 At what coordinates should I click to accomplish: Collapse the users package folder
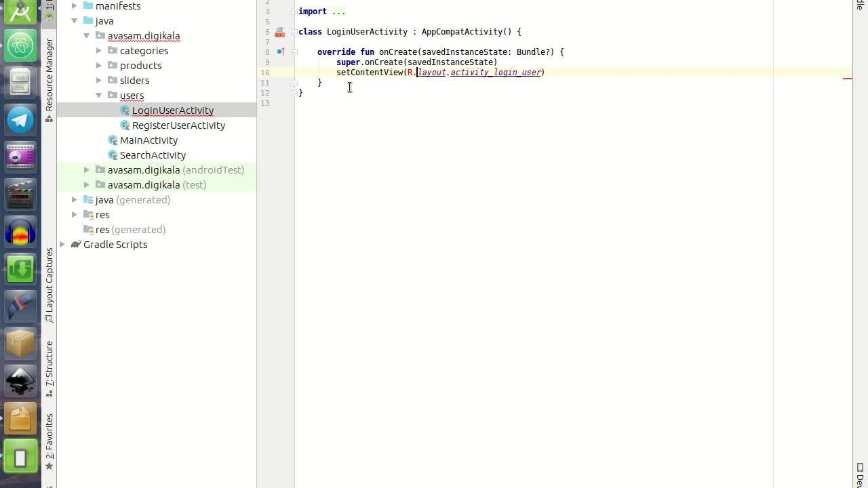tap(99, 96)
